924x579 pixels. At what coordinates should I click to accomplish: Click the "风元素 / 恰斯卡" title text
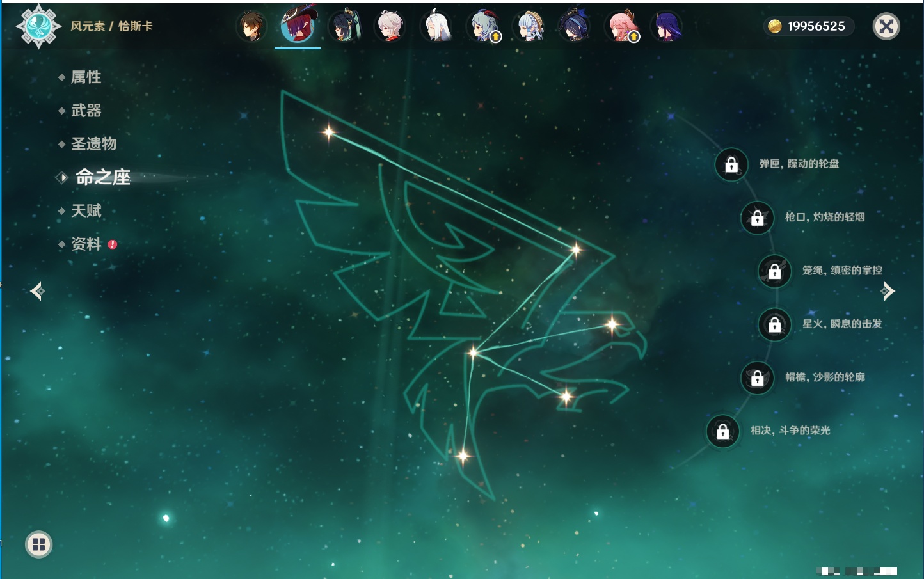(x=111, y=26)
